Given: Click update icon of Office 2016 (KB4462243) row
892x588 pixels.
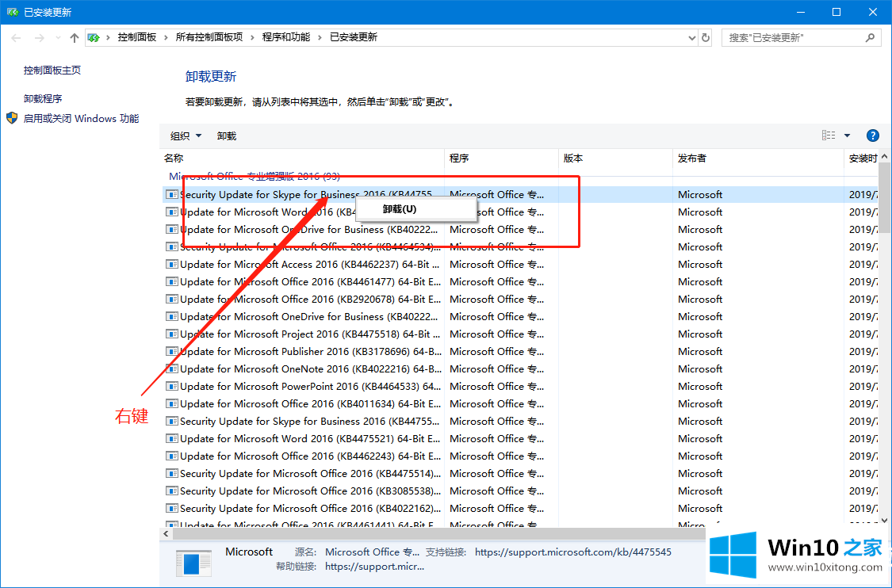Looking at the screenshot, I should coord(171,456).
